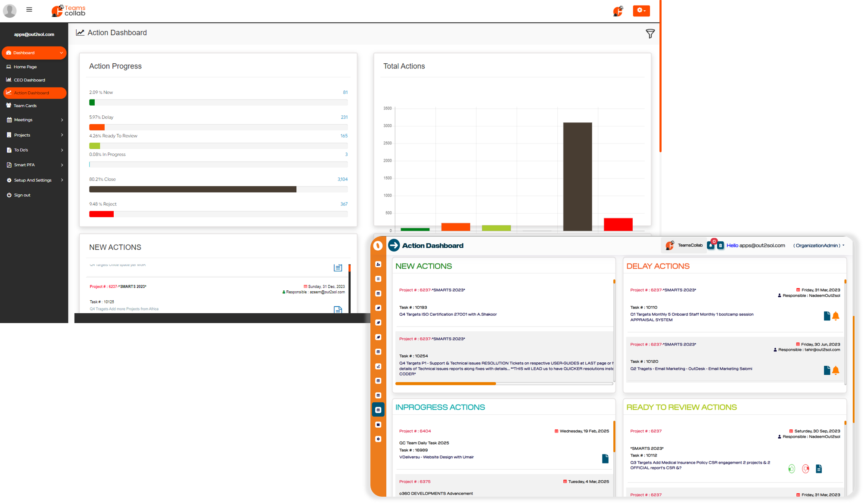Click the horizontal scrollbar under New Actions
Screen dimensions: 864x504
446,383
